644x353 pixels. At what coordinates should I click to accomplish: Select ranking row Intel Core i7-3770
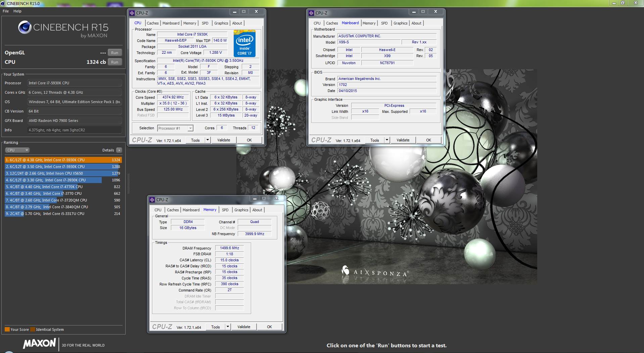coord(63,193)
